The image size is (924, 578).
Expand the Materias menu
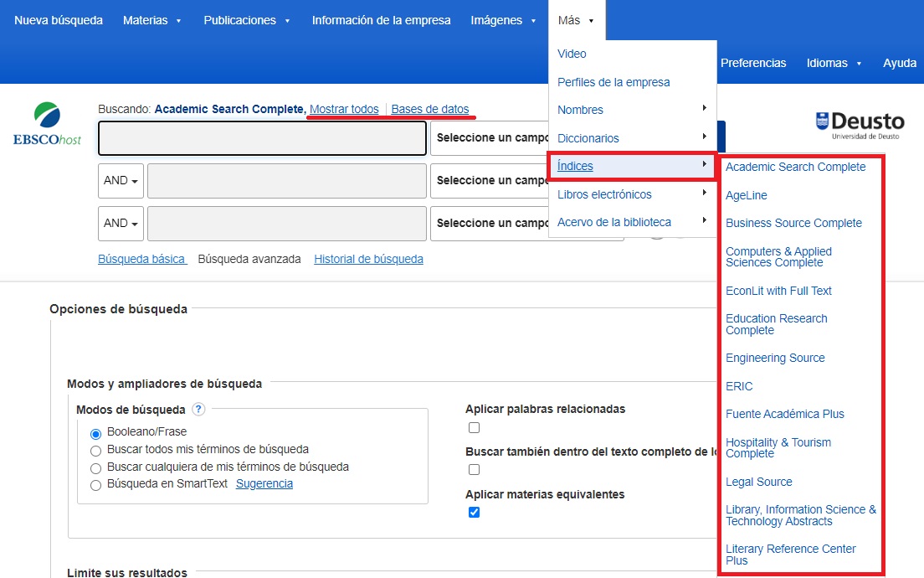pyautogui.click(x=152, y=20)
